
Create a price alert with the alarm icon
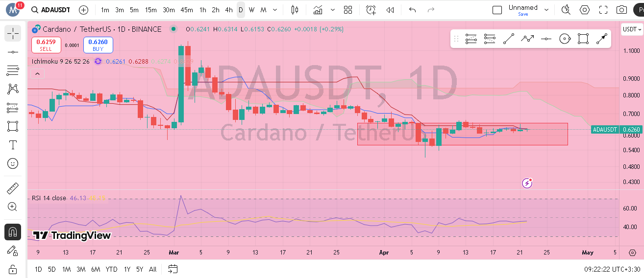(371, 10)
